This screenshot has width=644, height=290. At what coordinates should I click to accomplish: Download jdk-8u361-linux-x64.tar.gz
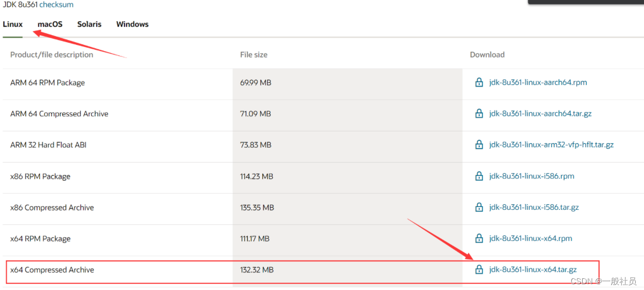tap(533, 270)
